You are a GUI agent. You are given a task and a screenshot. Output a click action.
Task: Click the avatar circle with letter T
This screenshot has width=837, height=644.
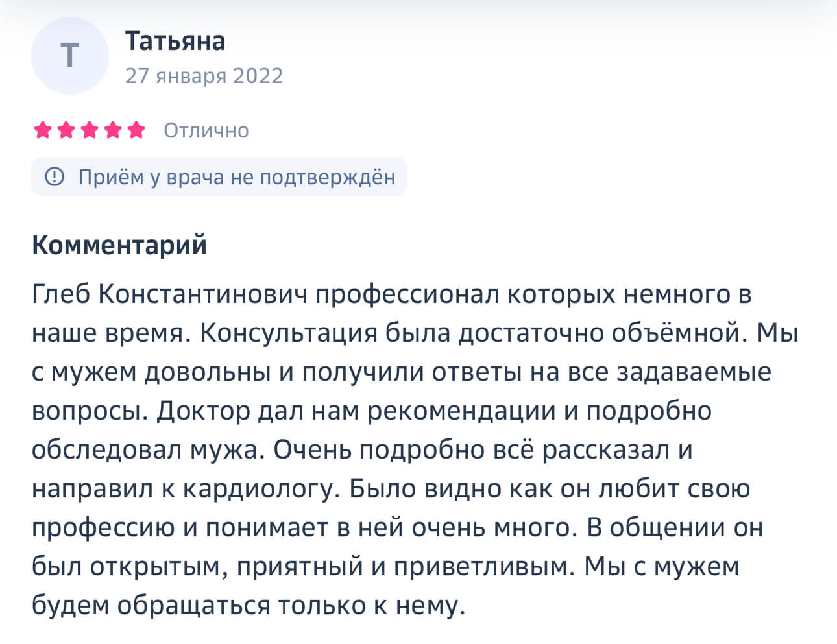tap(69, 56)
